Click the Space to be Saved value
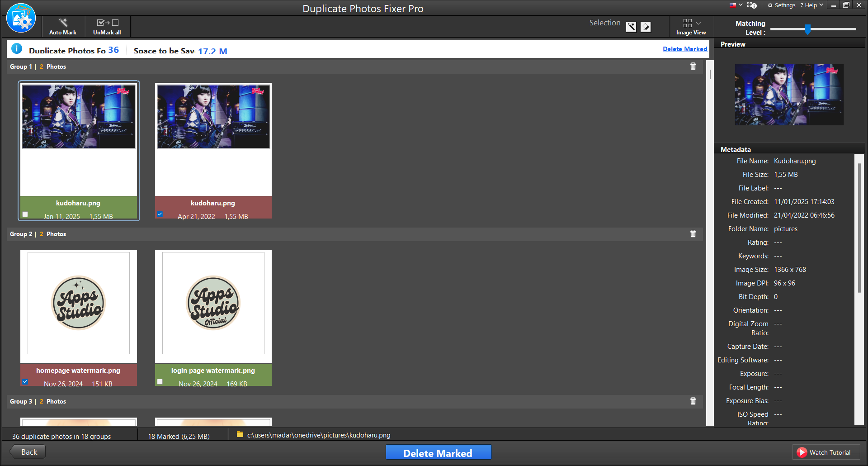This screenshot has width=868, height=466. click(212, 51)
